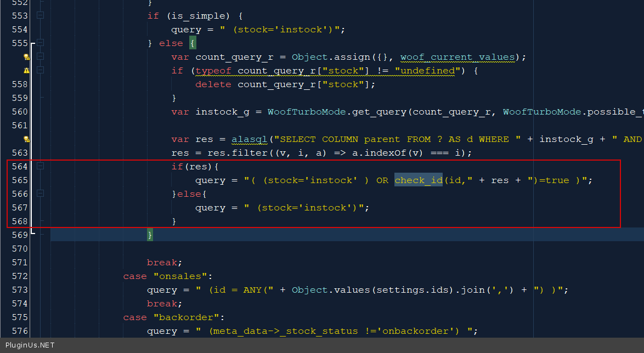
Task: Open the lightbulb hint beside count_query_r declaration
Action: 26,57
